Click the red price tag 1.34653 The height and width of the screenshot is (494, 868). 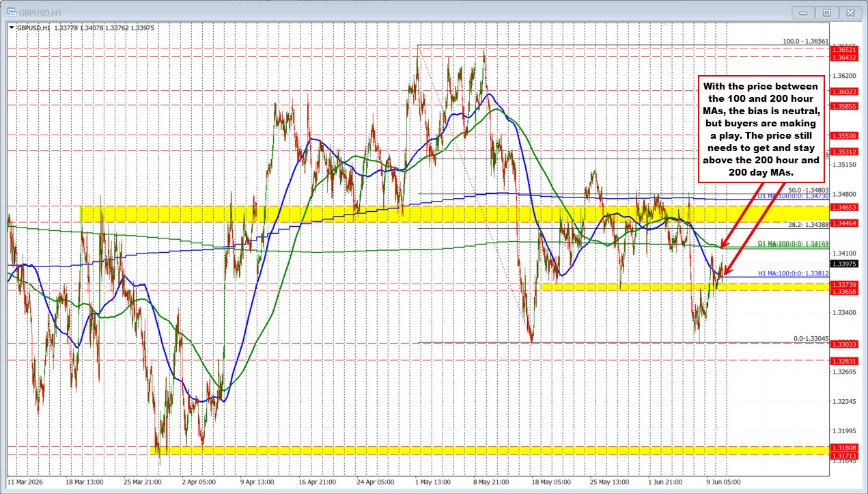click(x=843, y=206)
